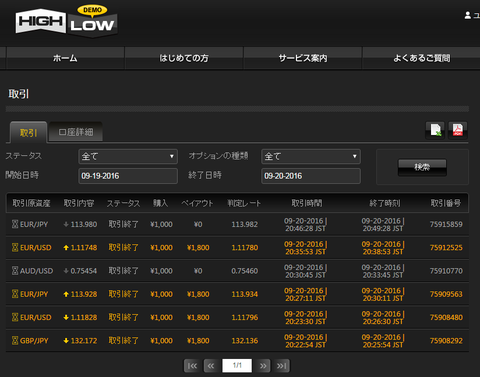
Task: Export trades to Excel file icon
Action: click(435, 130)
